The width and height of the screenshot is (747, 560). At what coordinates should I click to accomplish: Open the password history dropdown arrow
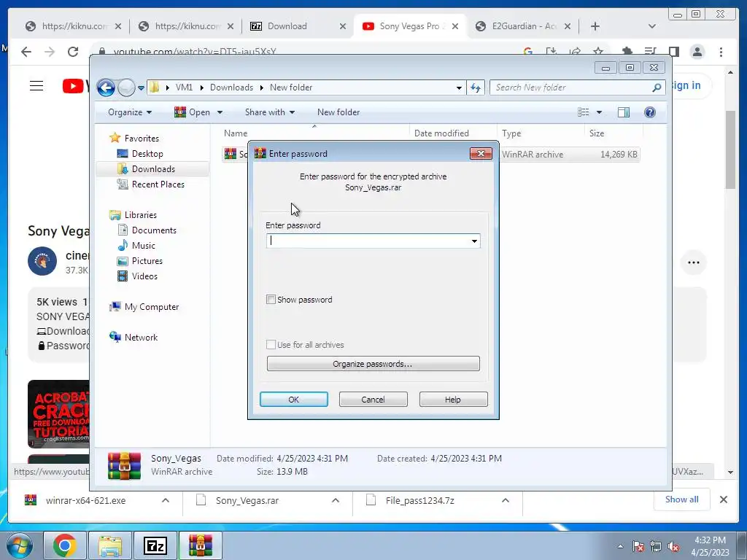tap(474, 241)
